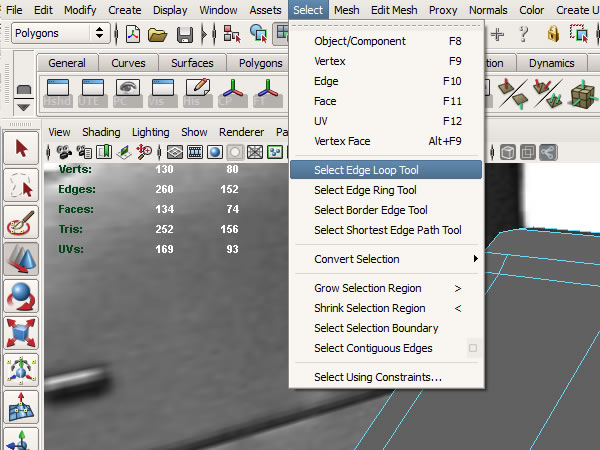Switch to the Curves shelf tab

click(128, 63)
